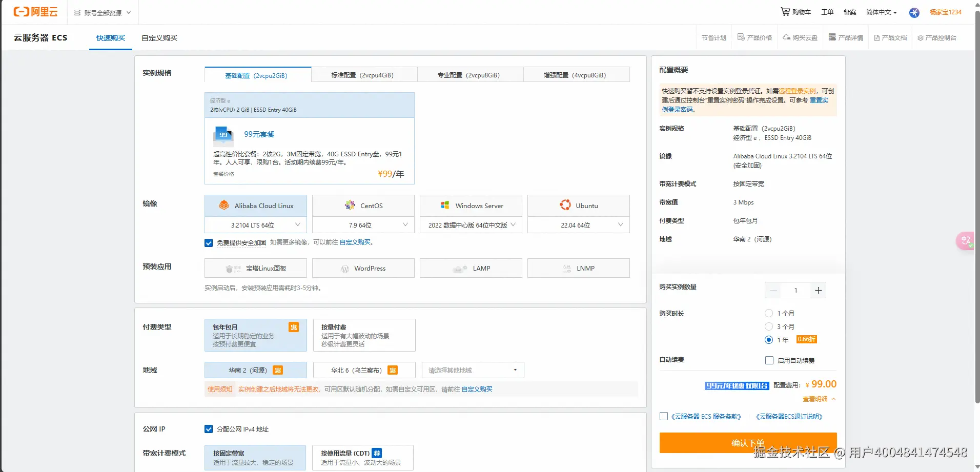Increase instance quantity with plus button

pos(819,291)
